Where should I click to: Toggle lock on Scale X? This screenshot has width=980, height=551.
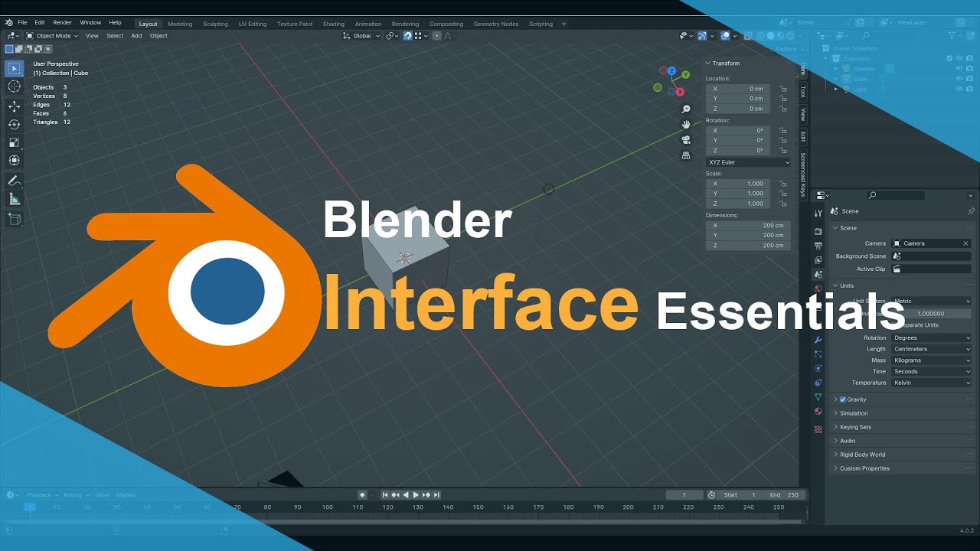click(x=782, y=184)
